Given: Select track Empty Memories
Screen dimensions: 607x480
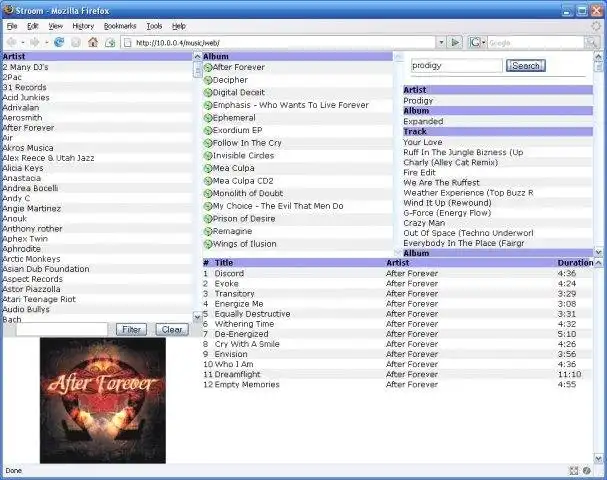Looking at the screenshot, I should [247, 384].
